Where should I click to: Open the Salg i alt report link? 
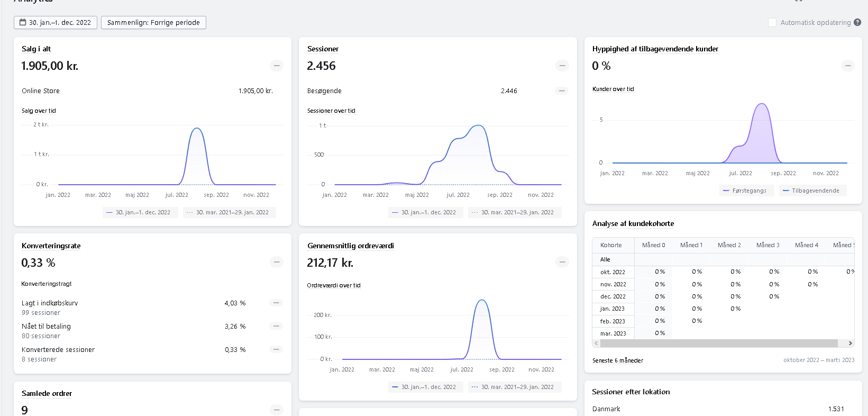[36, 49]
